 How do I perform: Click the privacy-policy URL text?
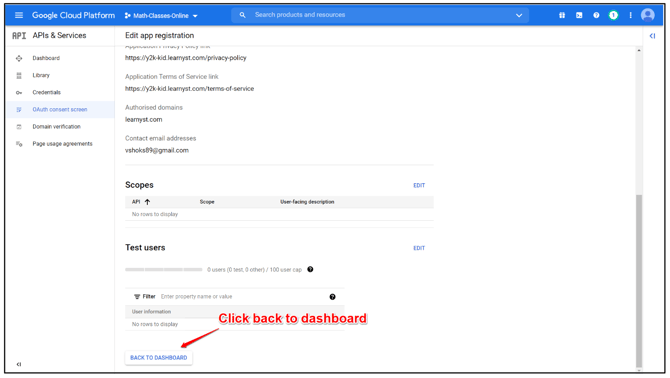186,58
